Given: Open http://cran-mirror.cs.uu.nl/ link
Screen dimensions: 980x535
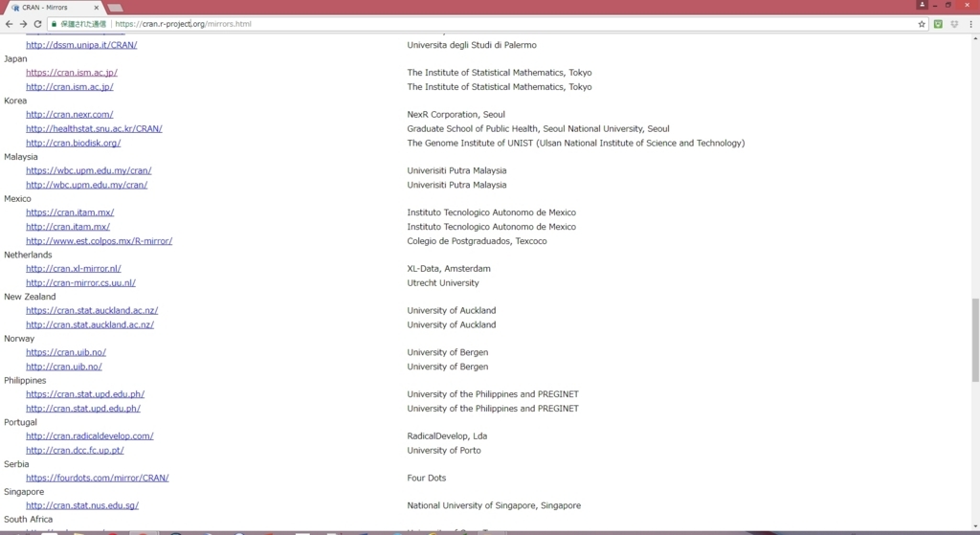Looking at the screenshot, I should tap(80, 283).
